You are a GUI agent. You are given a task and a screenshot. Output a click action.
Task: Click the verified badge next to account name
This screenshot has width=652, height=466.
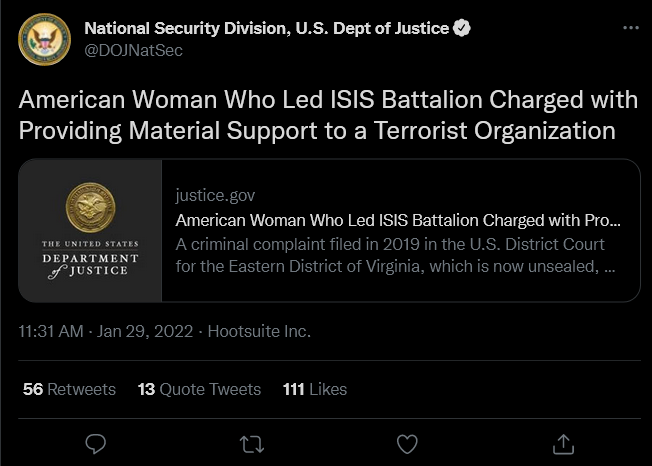[x=462, y=28]
